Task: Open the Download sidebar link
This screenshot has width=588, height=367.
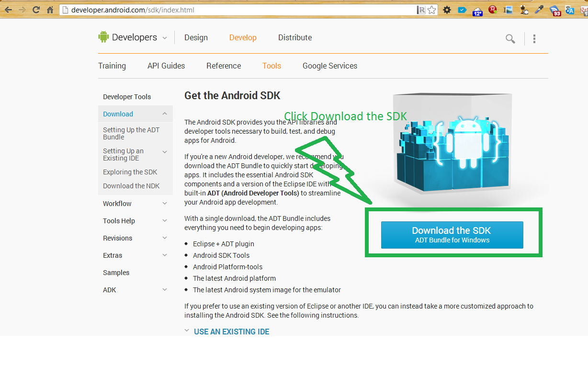Action: coord(118,114)
